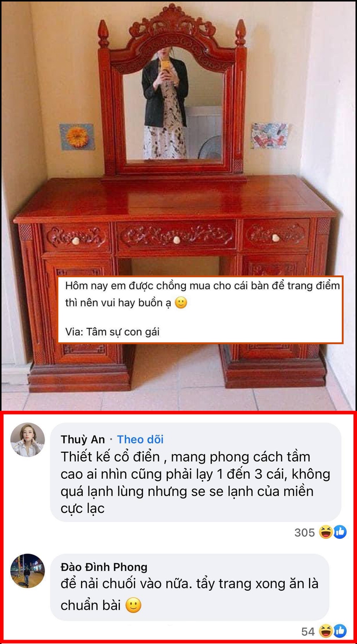Click the smiley emoji in the photo caption
The height and width of the screenshot is (644, 357).
pyautogui.click(x=180, y=303)
